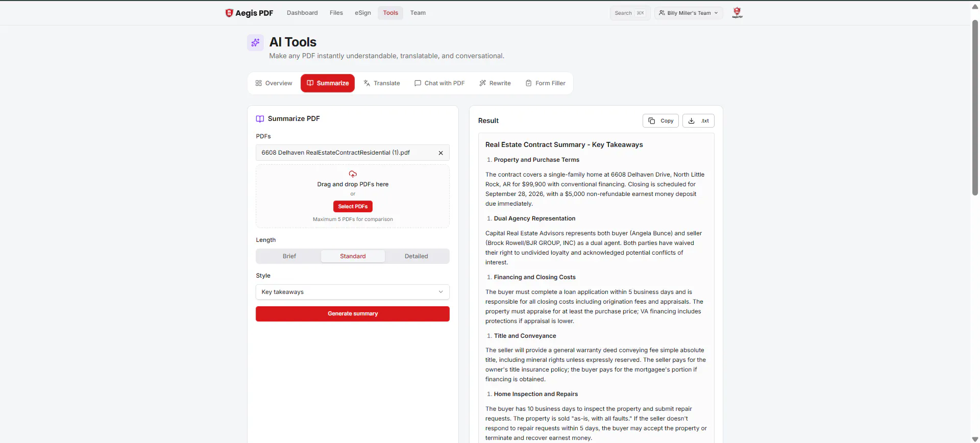Click the 'Home Inspection and Repairs' heading

[x=536, y=394]
